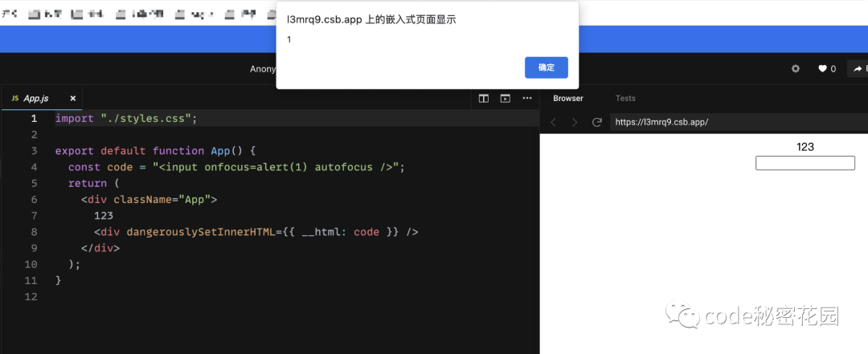Select the 123 text in preview page
Screen dimensions: 868x354
click(805, 147)
